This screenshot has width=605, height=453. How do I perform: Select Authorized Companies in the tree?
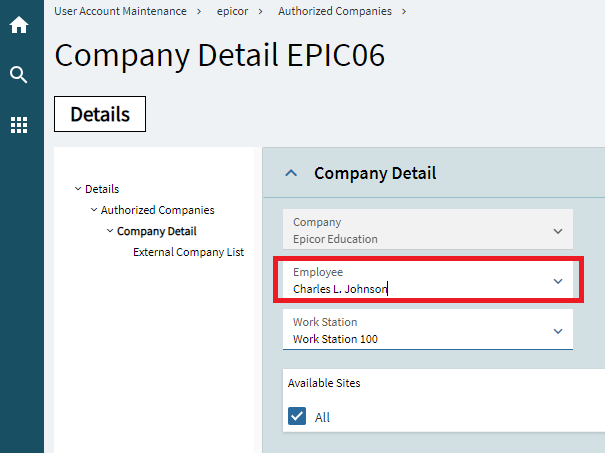(x=157, y=210)
